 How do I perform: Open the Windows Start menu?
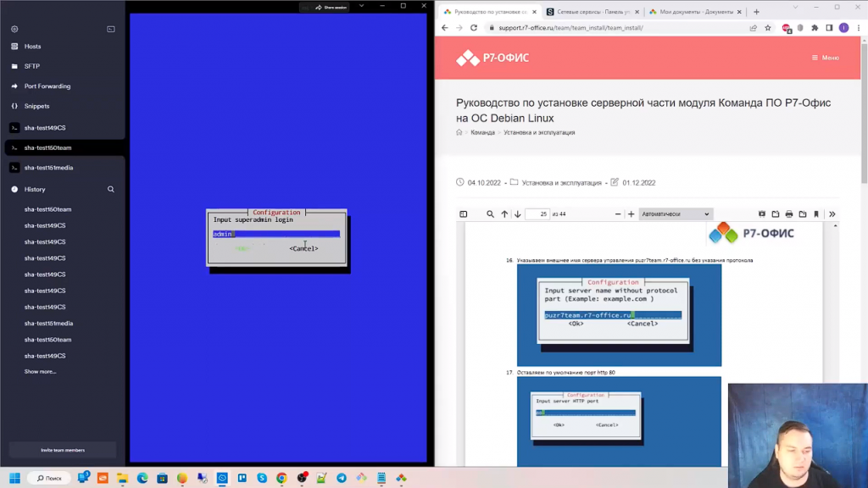(15, 478)
